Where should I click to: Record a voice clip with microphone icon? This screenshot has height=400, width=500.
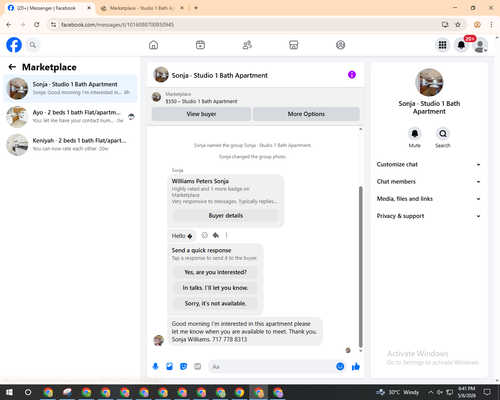(x=155, y=367)
